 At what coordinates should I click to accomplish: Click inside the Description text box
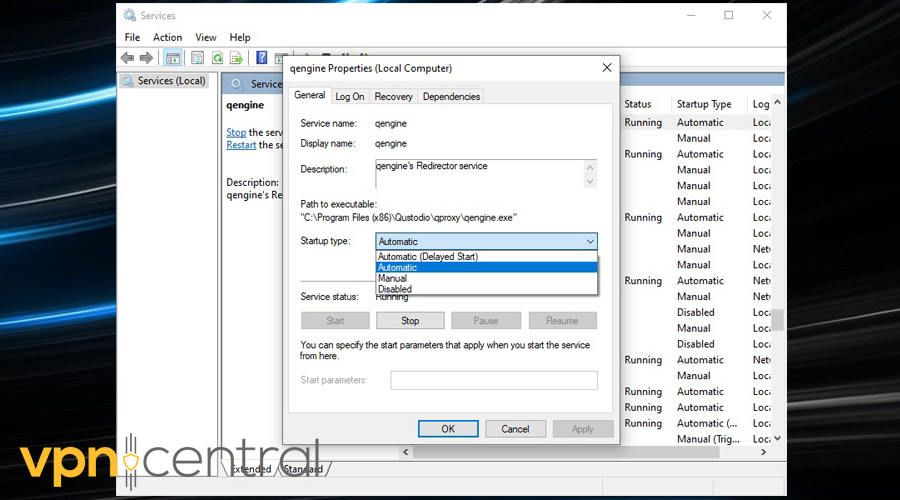point(479,174)
